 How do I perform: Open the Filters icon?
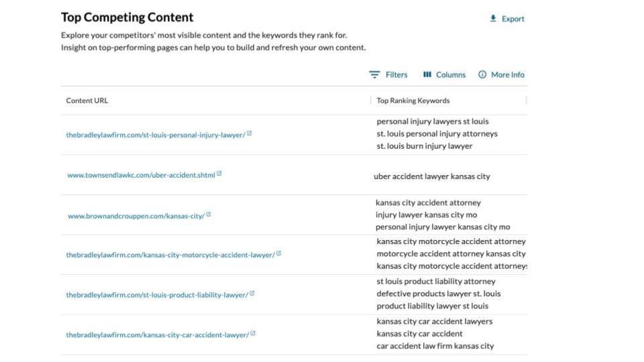pos(374,74)
